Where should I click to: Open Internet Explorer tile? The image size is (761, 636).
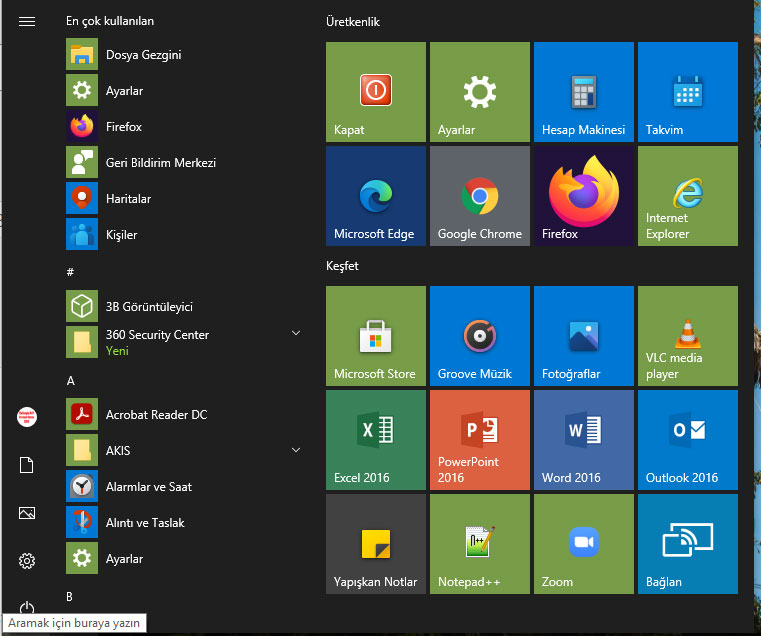688,196
